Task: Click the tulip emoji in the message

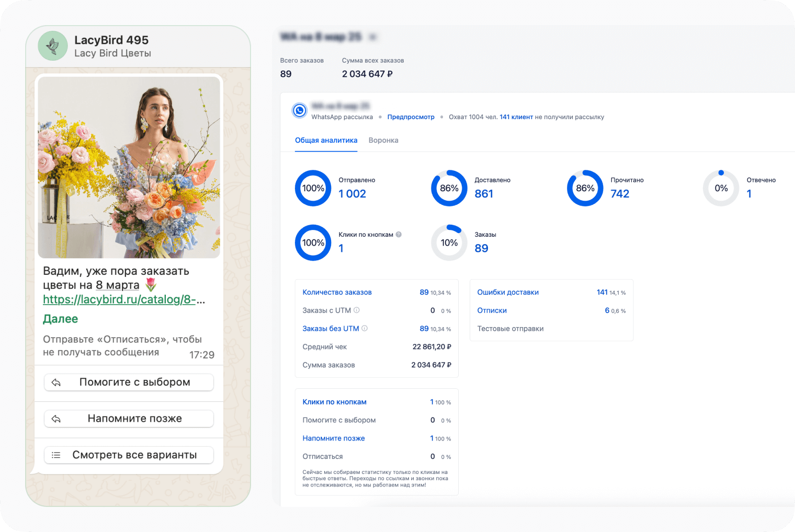Action: click(151, 285)
